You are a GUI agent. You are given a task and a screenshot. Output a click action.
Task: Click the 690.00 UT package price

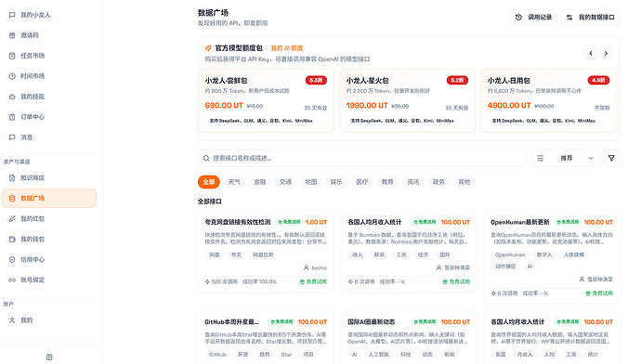[x=224, y=106]
